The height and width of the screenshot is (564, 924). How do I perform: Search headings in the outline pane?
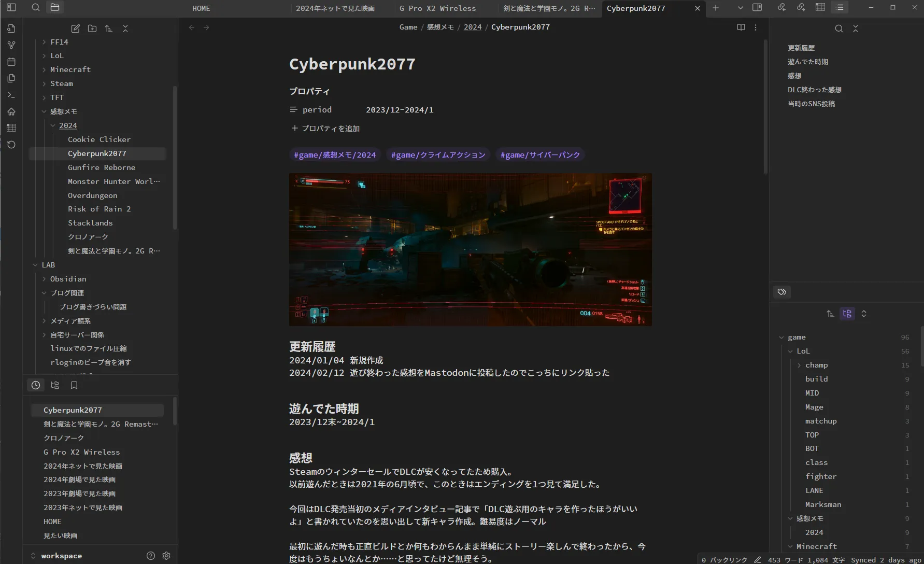tap(839, 29)
